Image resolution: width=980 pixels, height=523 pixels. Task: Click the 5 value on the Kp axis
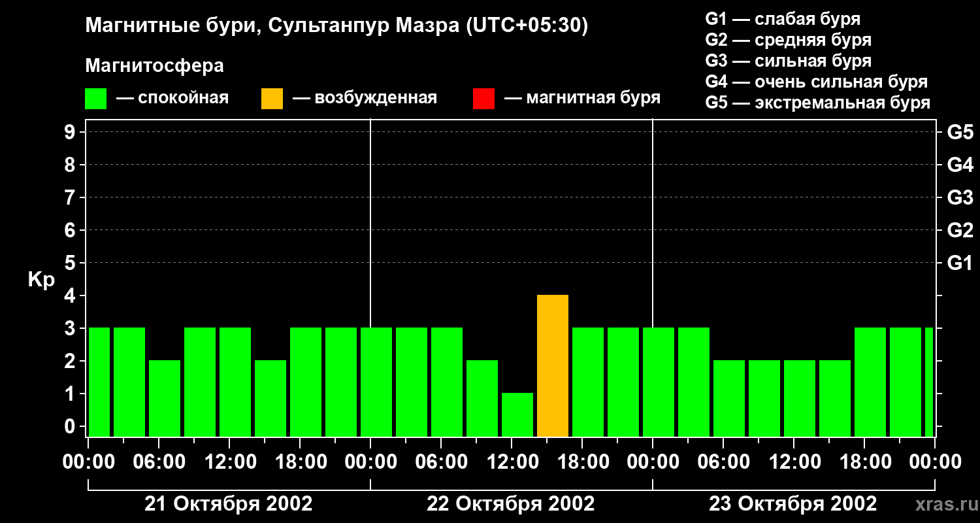(71, 263)
